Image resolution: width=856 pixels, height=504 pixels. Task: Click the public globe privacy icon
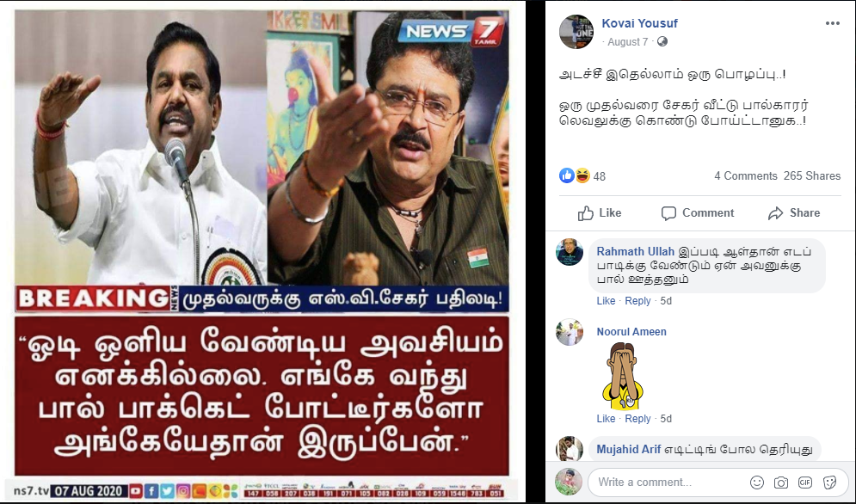coord(662,41)
